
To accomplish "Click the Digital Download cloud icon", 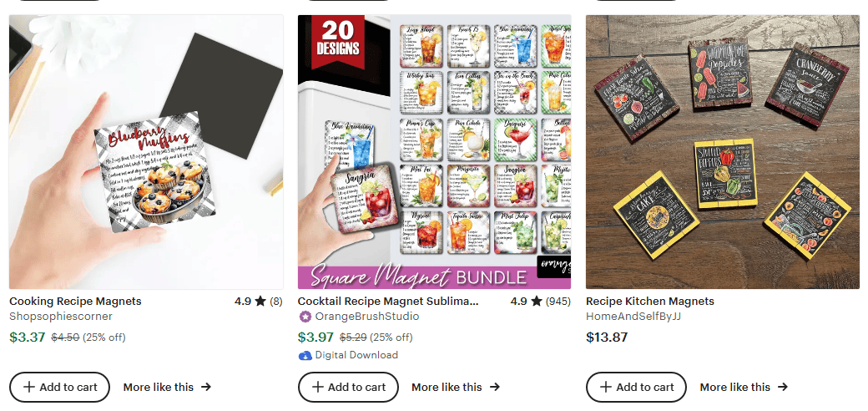I will pos(305,356).
